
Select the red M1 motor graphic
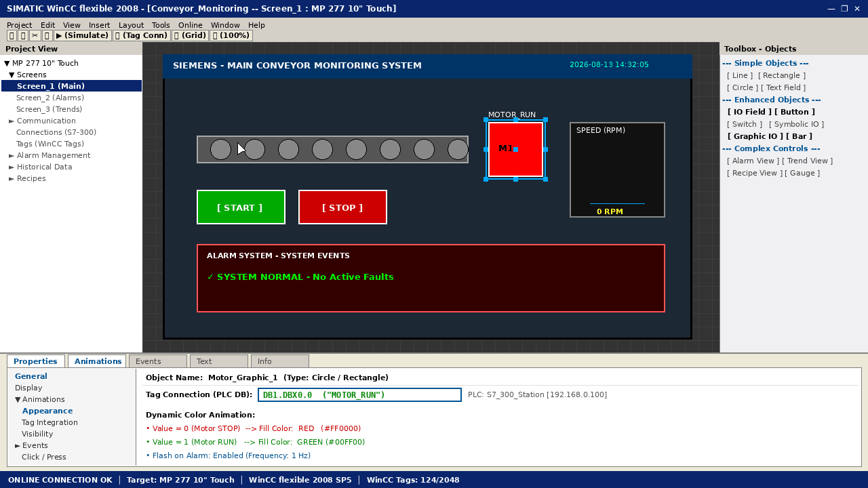[x=515, y=149]
